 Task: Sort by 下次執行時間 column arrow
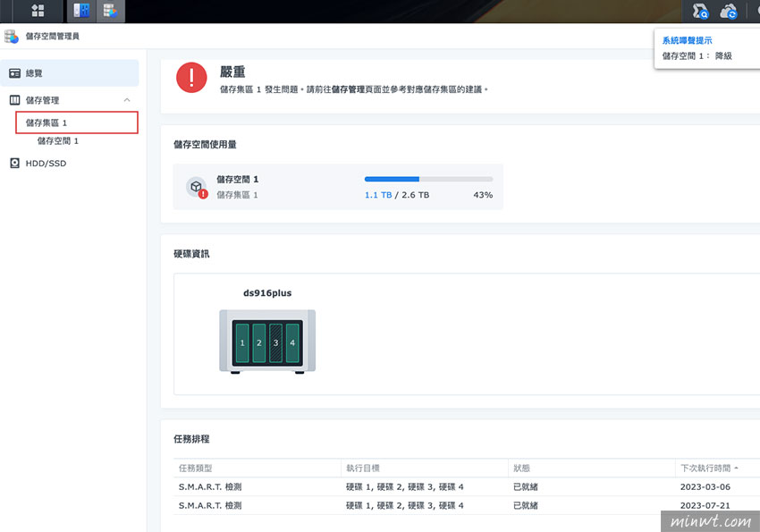(736, 468)
